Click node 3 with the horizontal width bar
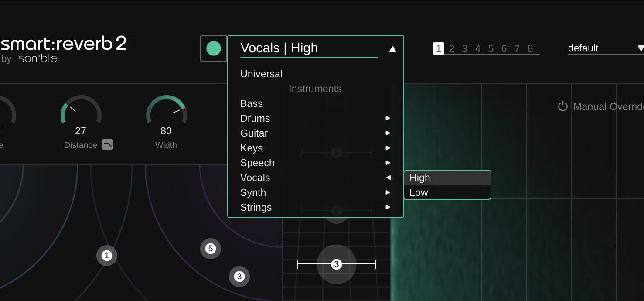The height and width of the screenshot is (301, 644). coord(336,264)
